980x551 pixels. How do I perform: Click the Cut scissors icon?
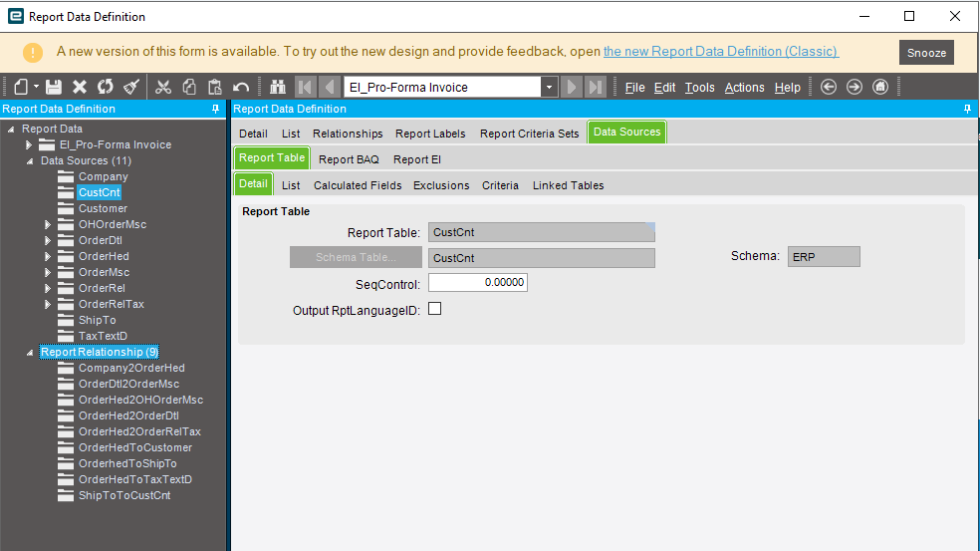pyautogui.click(x=163, y=87)
